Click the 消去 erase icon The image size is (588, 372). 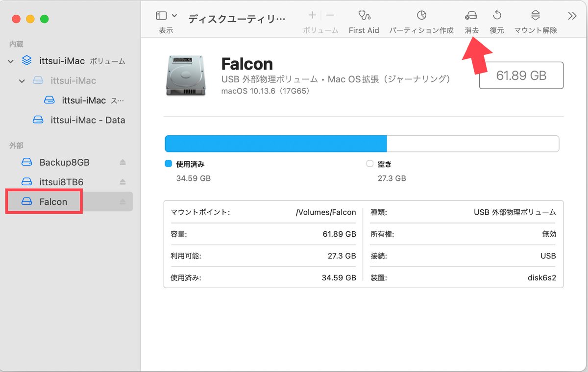(x=471, y=15)
